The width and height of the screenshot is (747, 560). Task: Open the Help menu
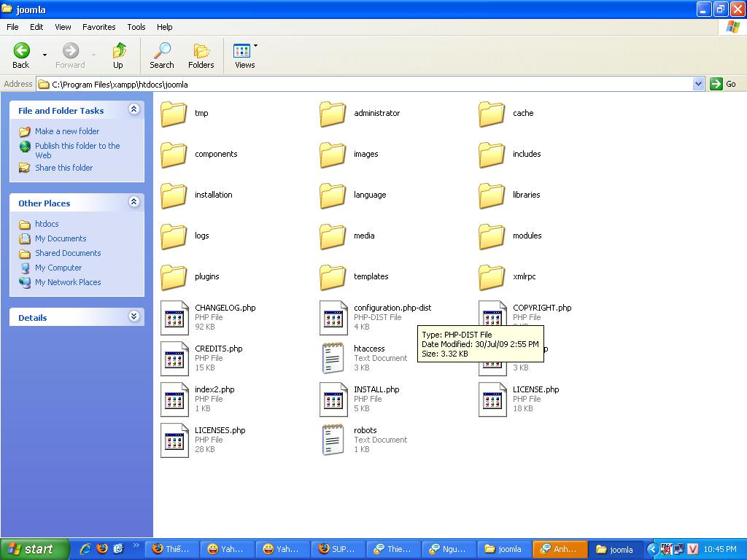pos(165,27)
